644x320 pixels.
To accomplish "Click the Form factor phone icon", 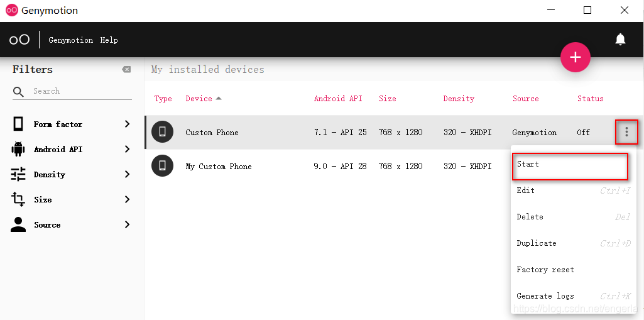I will pyautogui.click(x=18, y=124).
